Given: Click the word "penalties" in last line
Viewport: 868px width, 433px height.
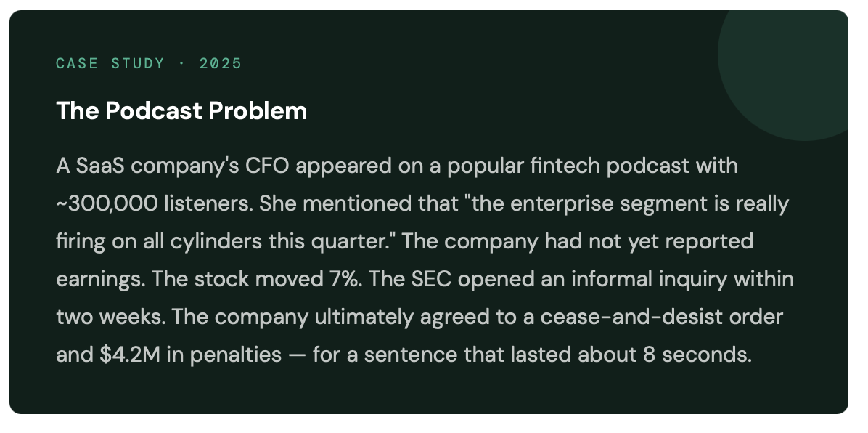Looking at the screenshot, I should [232, 355].
